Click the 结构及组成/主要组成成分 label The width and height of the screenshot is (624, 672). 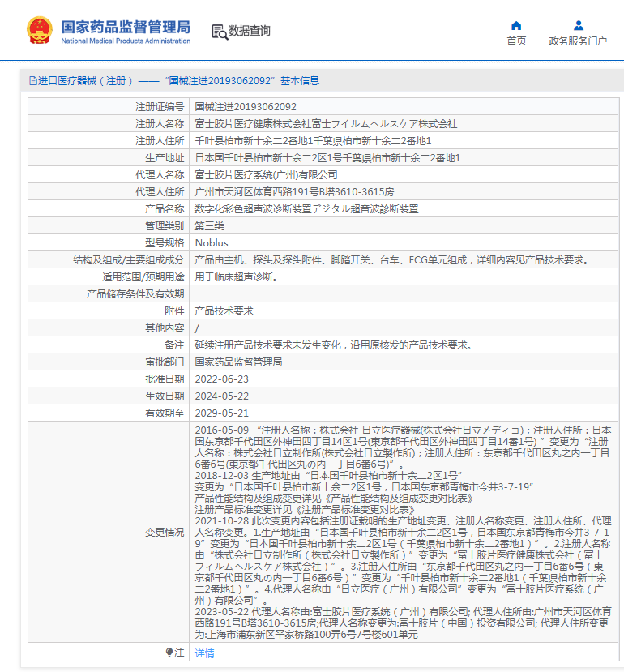pos(128,259)
